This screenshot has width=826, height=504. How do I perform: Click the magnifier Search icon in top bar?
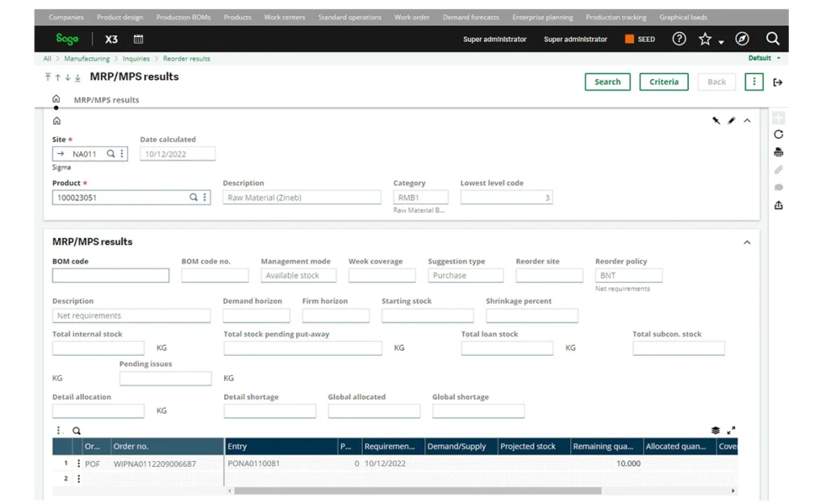772,39
